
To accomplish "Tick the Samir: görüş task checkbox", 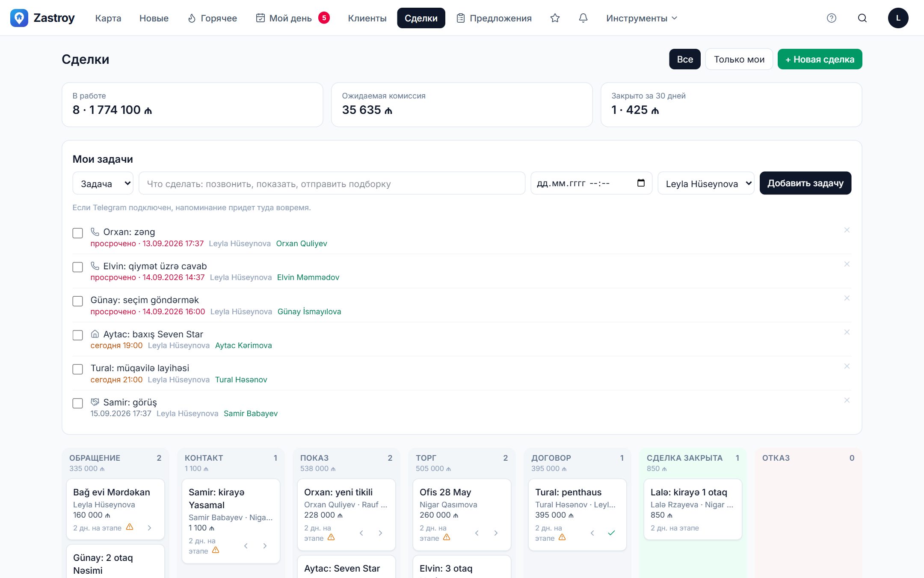I will point(77,403).
